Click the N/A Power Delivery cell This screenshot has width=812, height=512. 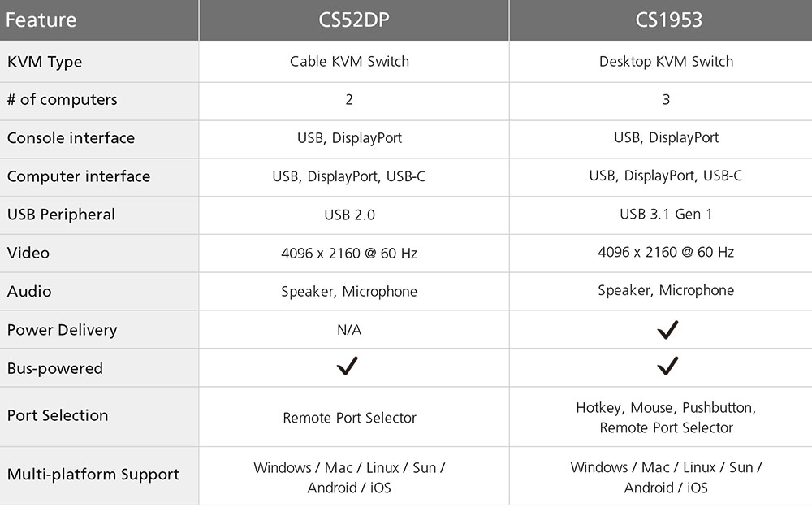pyautogui.click(x=349, y=330)
